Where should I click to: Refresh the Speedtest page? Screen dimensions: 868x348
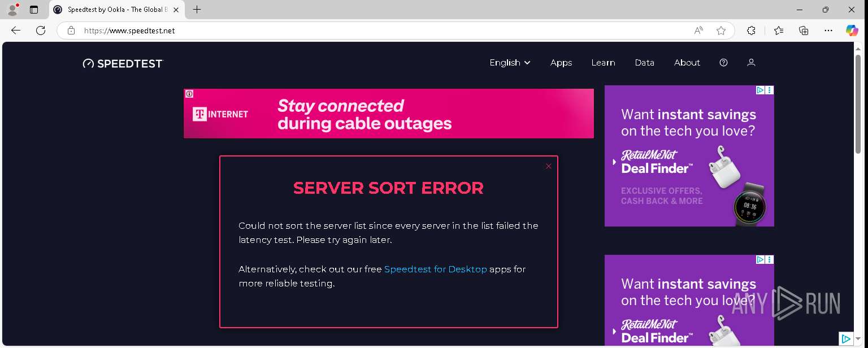tap(41, 31)
